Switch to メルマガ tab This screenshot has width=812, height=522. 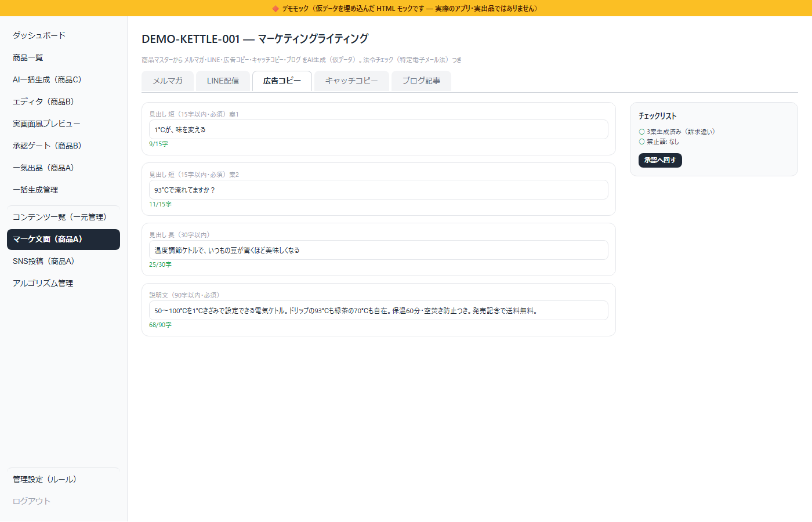click(168, 81)
